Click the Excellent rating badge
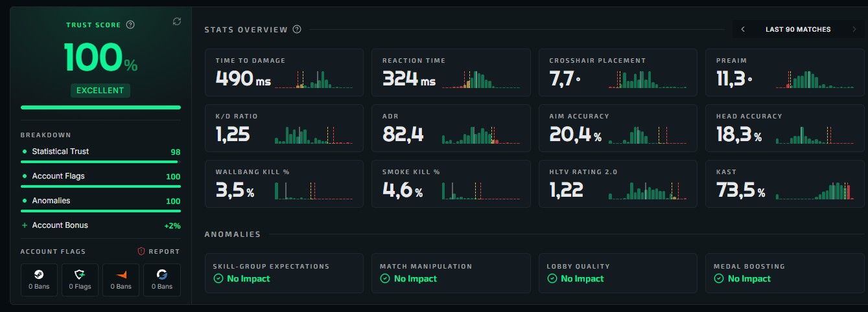 [100, 91]
